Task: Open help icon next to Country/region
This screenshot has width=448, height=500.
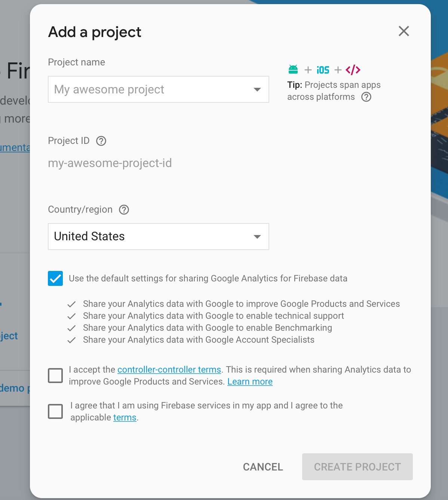Action: tap(124, 210)
